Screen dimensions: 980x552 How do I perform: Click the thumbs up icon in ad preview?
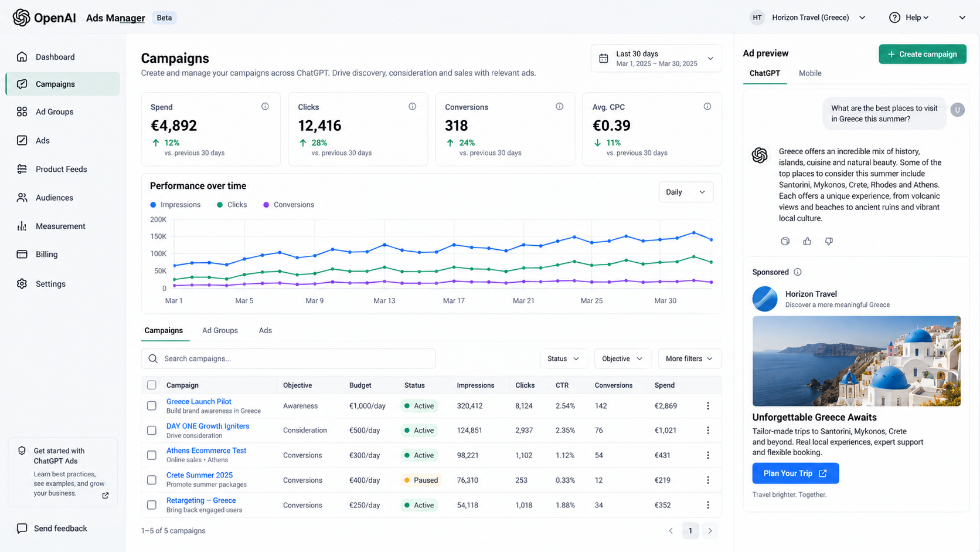[807, 241]
